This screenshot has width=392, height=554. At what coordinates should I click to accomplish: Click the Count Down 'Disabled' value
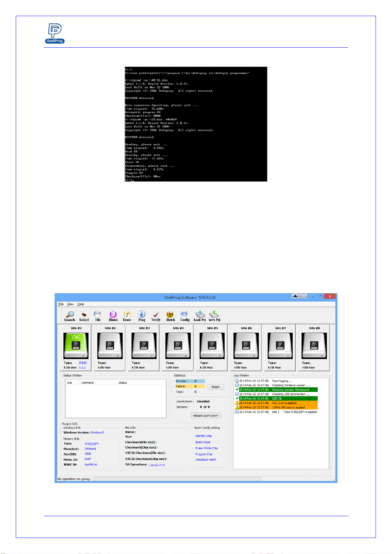point(203,401)
